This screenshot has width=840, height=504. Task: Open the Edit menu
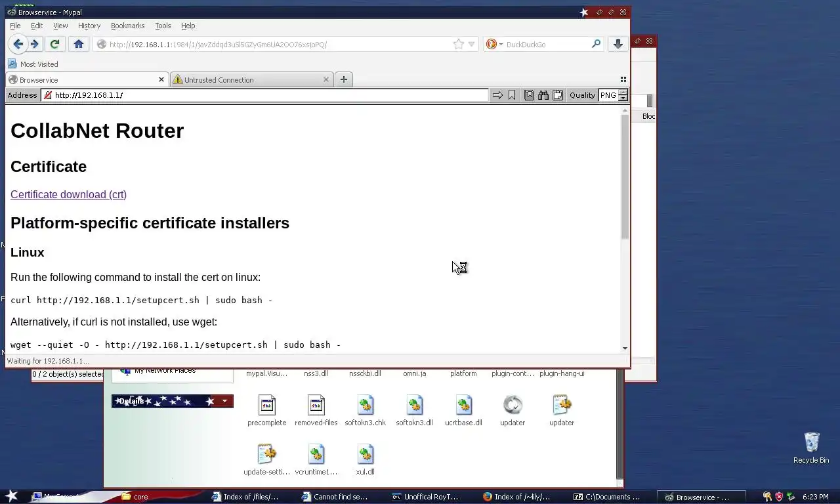[37, 26]
